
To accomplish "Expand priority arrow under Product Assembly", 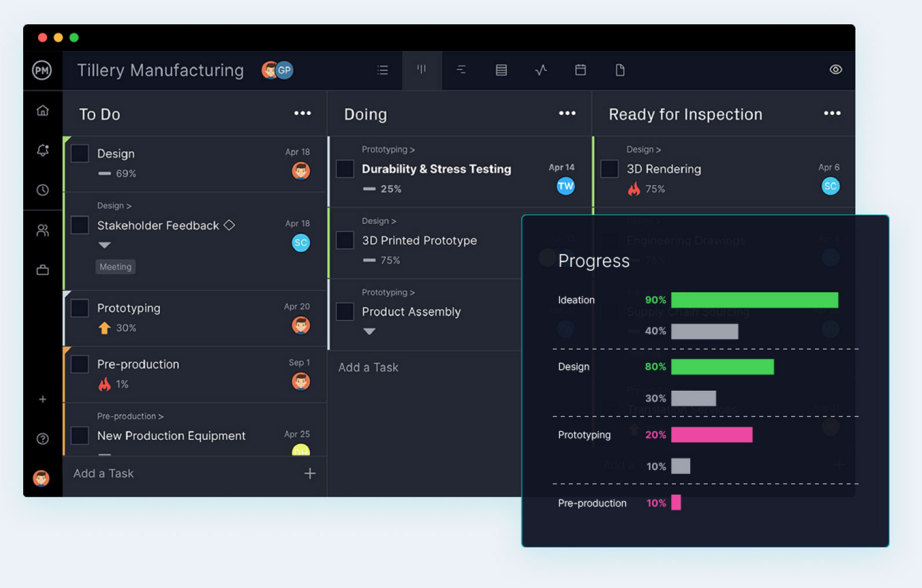I will 369,332.
